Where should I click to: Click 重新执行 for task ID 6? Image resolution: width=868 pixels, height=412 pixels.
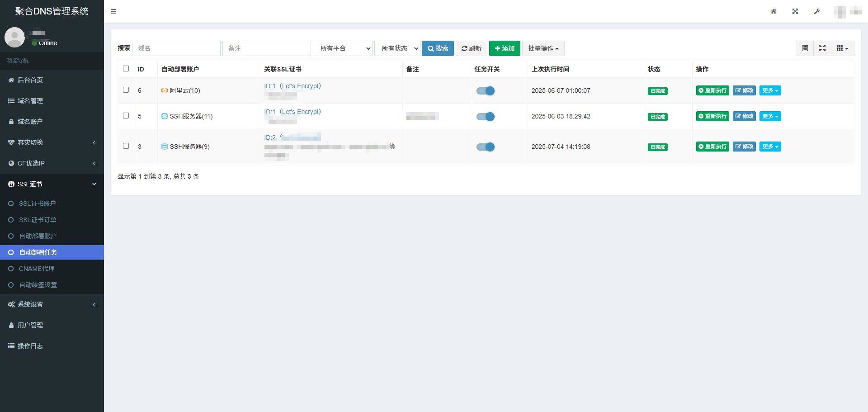(x=712, y=90)
